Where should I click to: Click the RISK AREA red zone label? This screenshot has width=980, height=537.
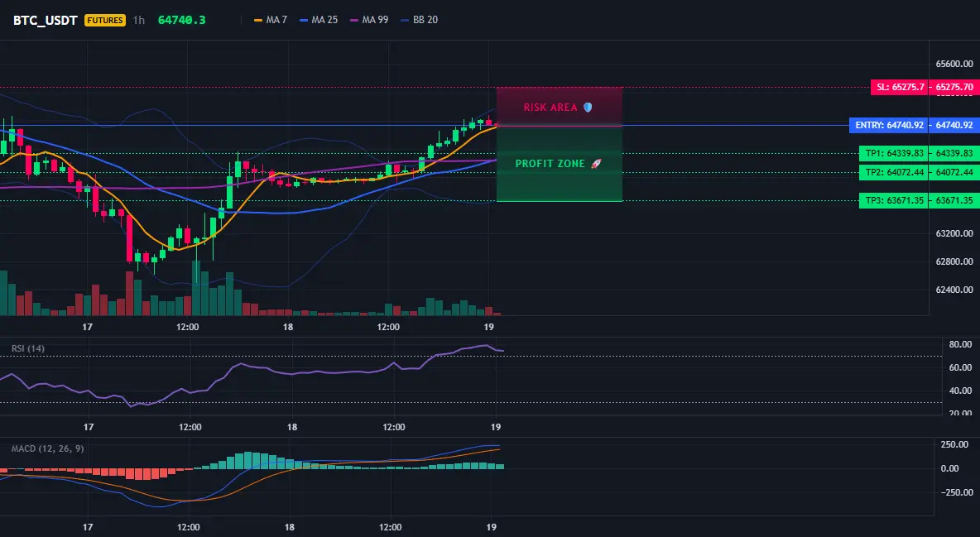[550, 108]
